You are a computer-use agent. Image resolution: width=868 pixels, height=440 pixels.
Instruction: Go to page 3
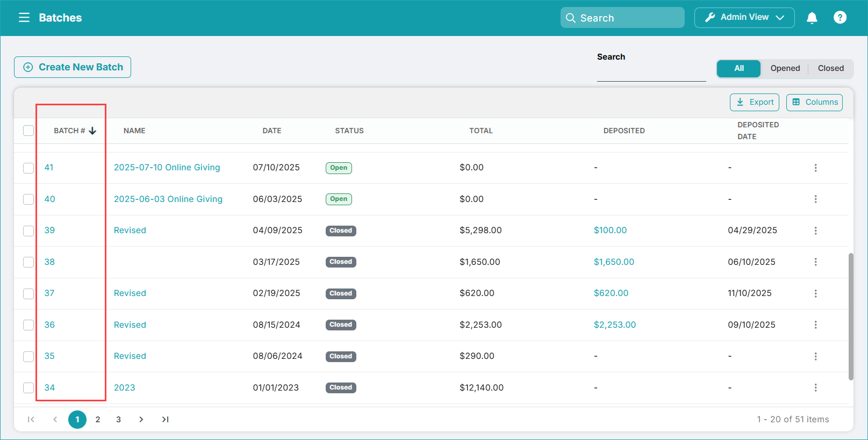click(x=118, y=419)
